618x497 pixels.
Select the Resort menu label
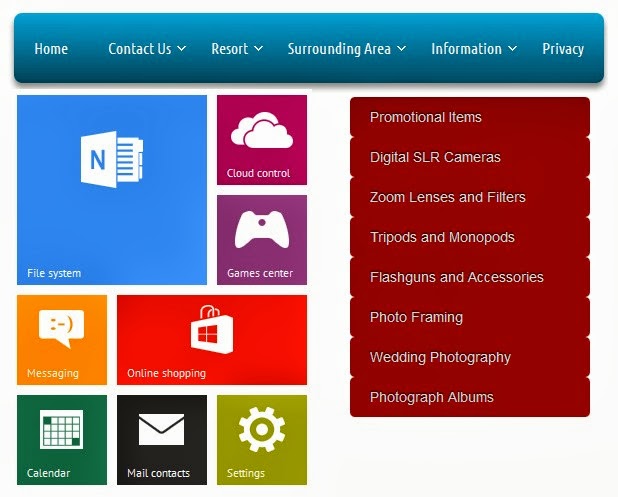pyautogui.click(x=230, y=49)
